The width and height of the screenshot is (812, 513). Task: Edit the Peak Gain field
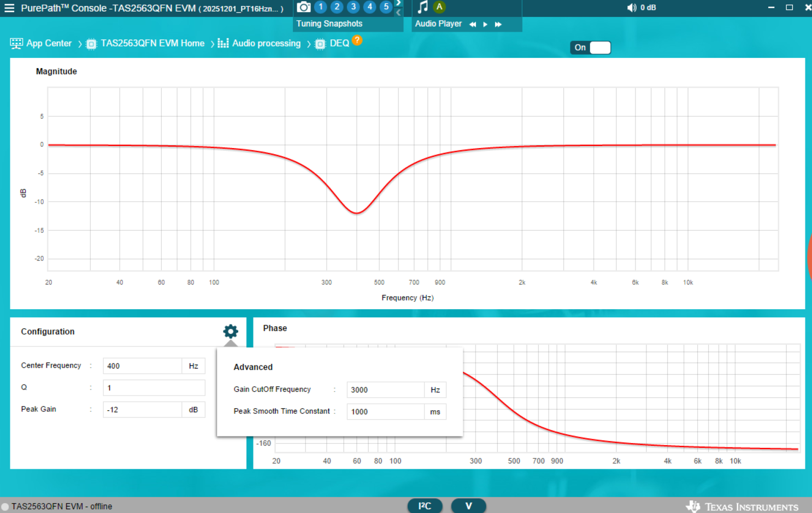(x=142, y=410)
